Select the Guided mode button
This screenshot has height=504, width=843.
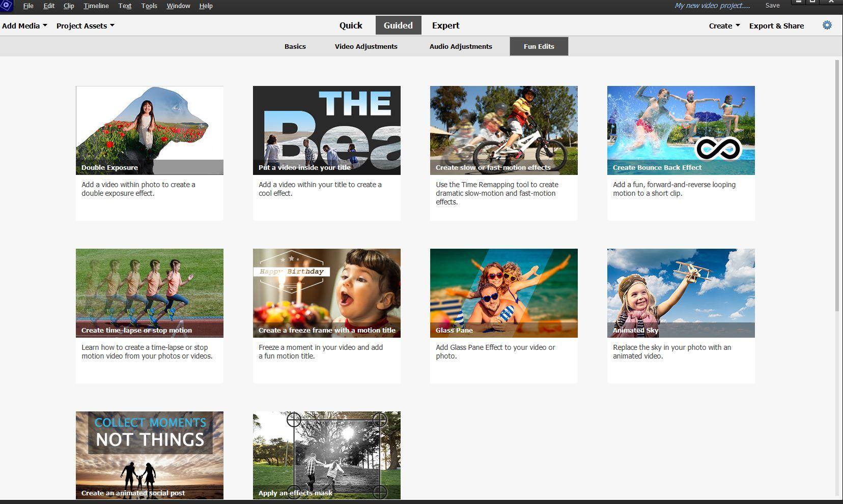coord(398,25)
